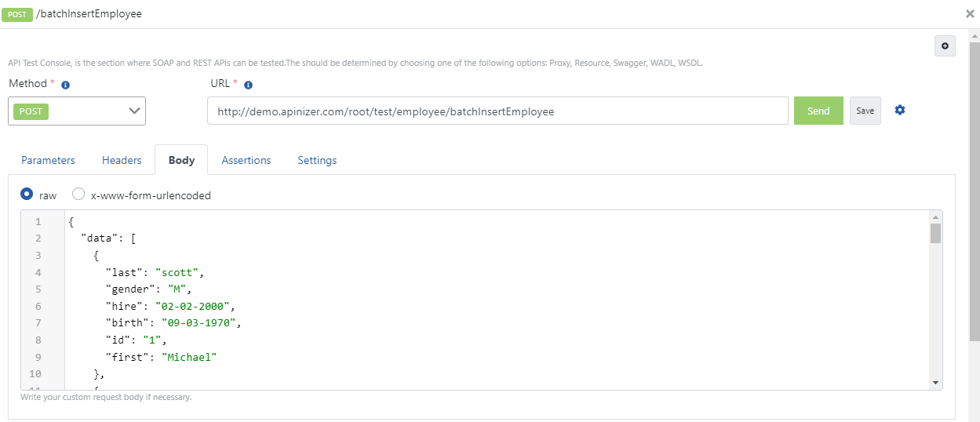Switch to the Headers tab
The width and height of the screenshot is (980, 422).
122,160
